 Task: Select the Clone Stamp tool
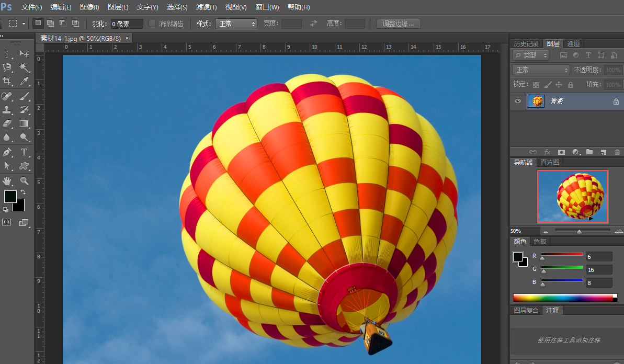7,110
